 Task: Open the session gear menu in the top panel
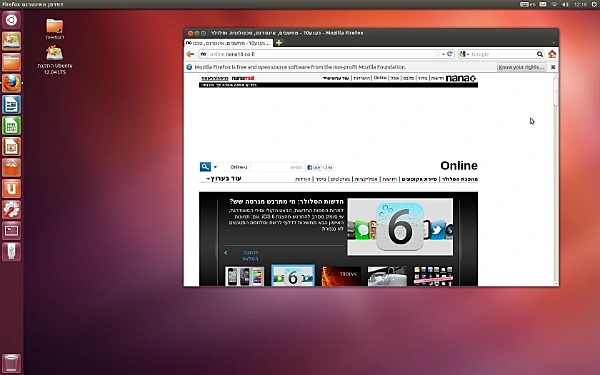(594, 4)
